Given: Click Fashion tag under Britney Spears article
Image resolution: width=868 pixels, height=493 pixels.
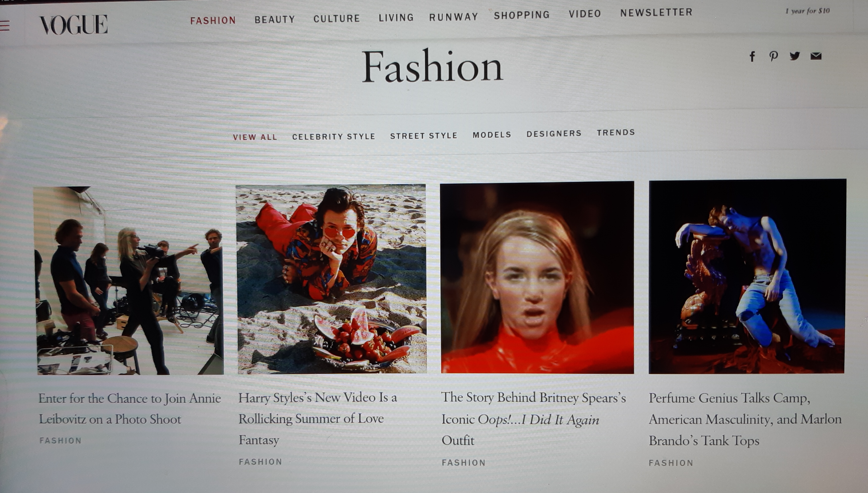Looking at the screenshot, I should (463, 463).
